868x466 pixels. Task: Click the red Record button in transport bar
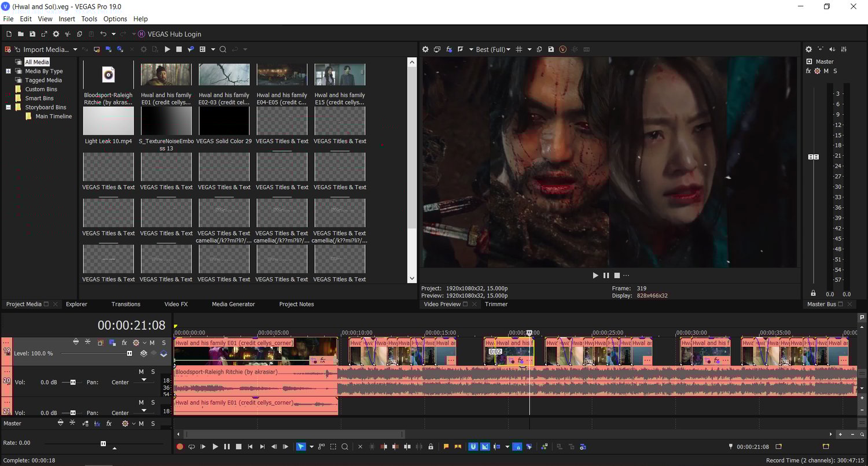(179, 446)
